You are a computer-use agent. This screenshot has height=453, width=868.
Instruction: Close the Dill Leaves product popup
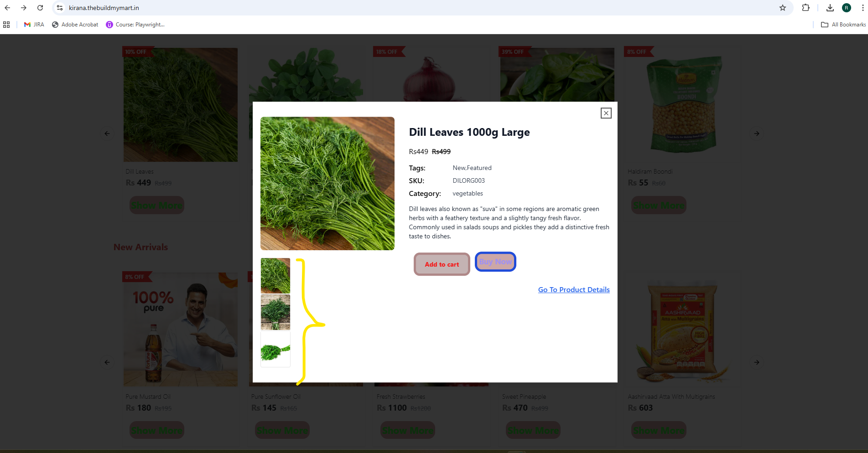click(x=606, y=113)
